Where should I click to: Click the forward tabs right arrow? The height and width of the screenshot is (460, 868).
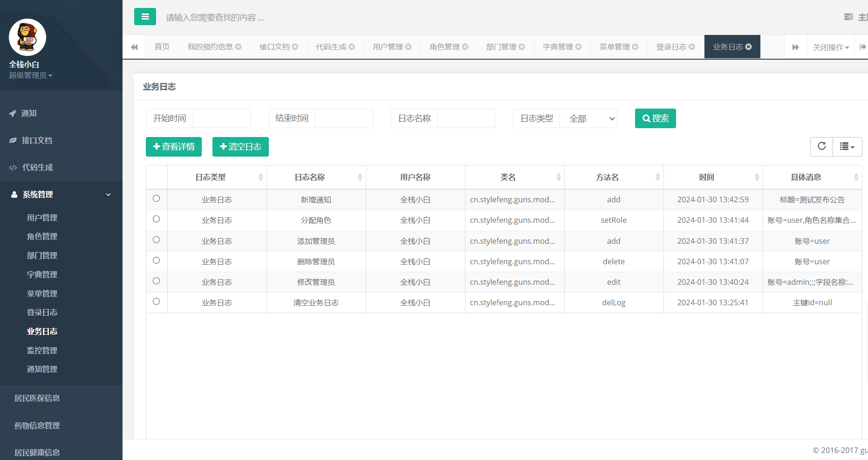(x=795, y=47)
